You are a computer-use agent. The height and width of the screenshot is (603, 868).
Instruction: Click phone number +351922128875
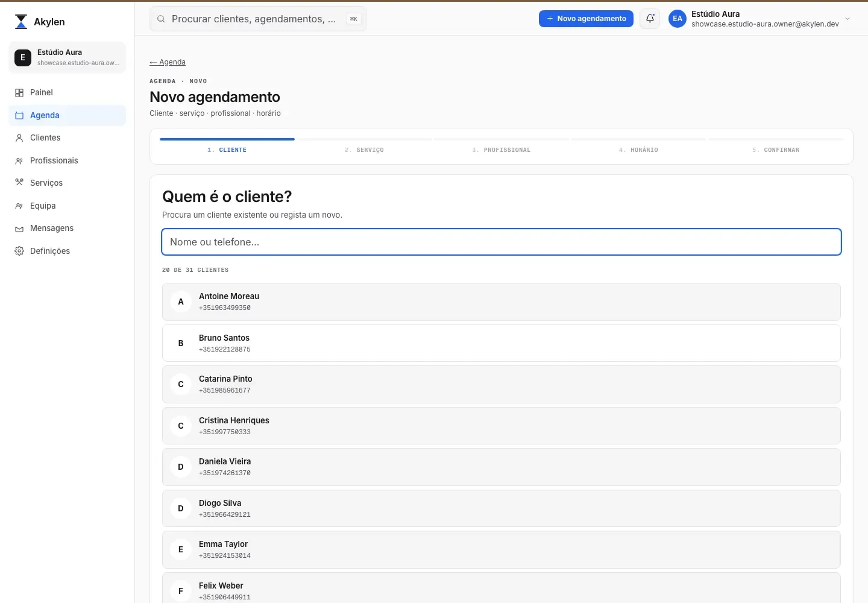click(x=225, y=350)
